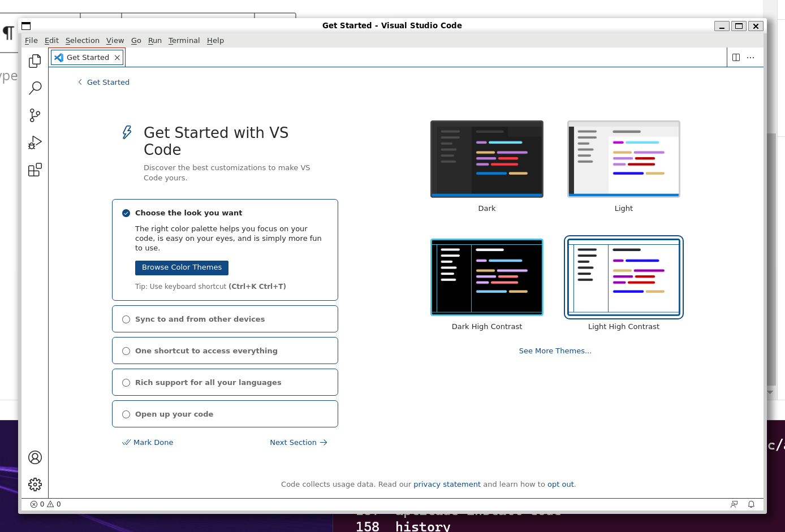Mark 'Open up your code' step circle
Viewport: 785px width, 532px height.
pyautogui.click(x=126, y=414)
